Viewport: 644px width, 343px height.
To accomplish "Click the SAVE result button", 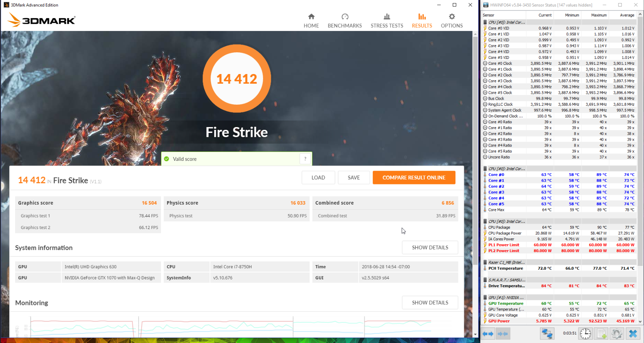I will [x=354, y=178].
